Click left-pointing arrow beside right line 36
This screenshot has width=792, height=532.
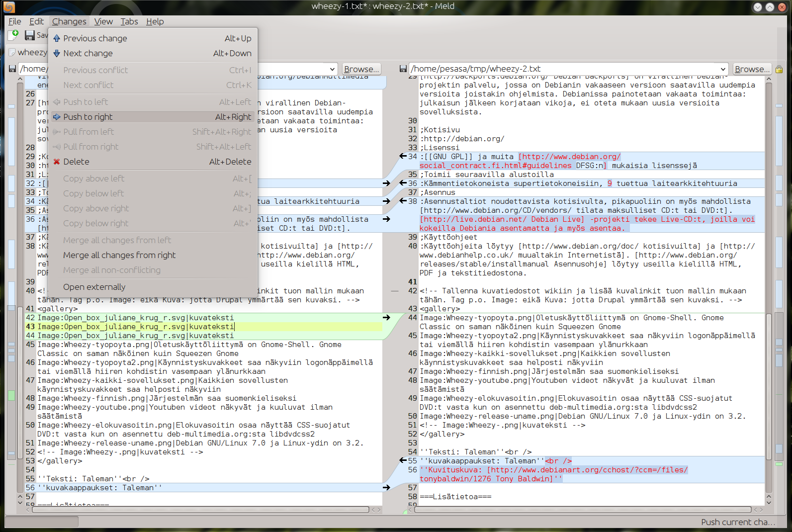(403, 183)
